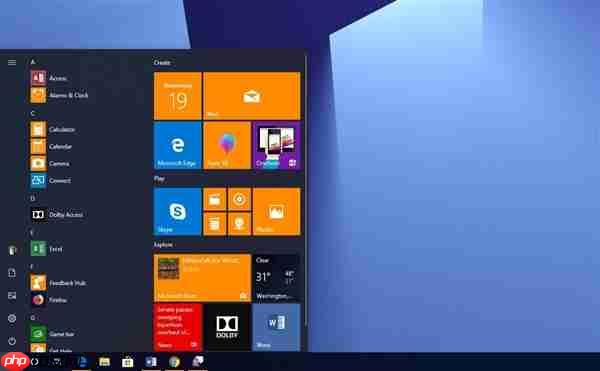Launch Firefox from the app list
The height and width of the screenshot is (371, 600).
click(x=48, y=300)
